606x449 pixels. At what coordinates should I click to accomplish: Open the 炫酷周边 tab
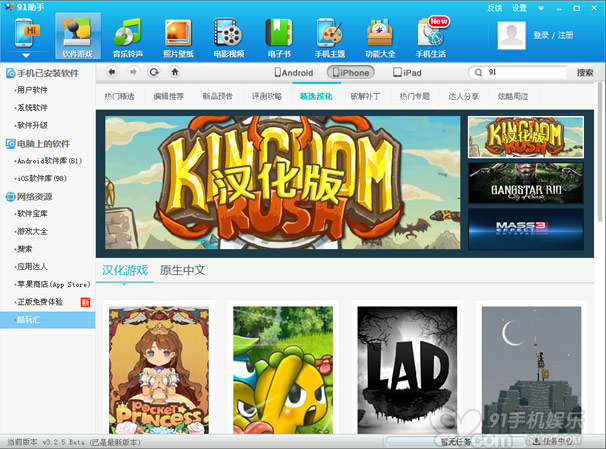[513, 96]
